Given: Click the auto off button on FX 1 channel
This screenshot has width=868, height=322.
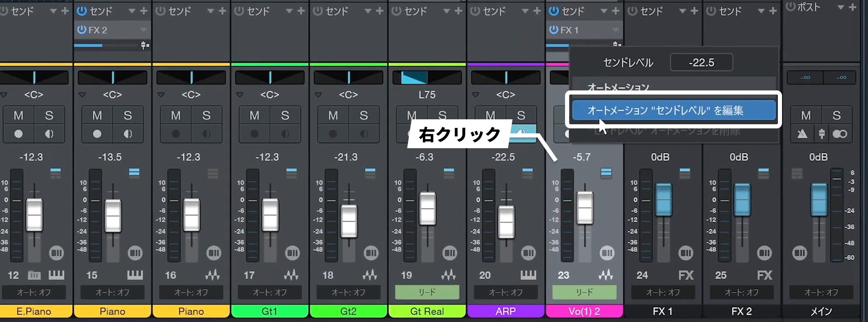Looking at the screenshot, I should (663, 292).
